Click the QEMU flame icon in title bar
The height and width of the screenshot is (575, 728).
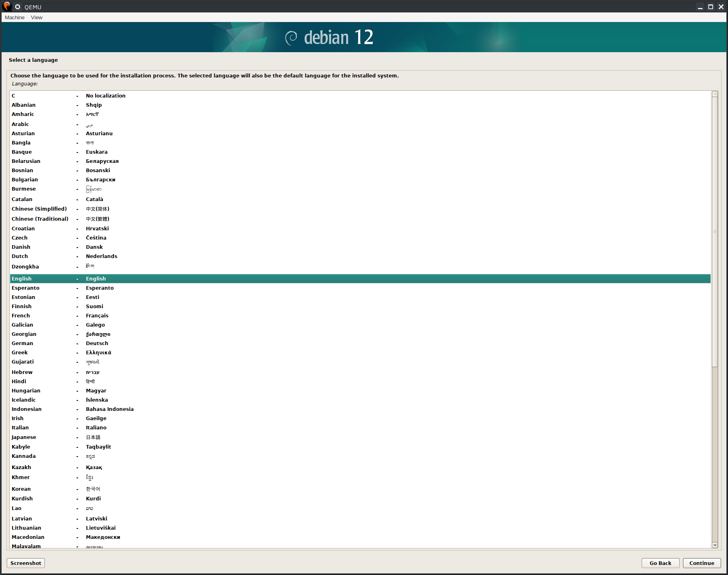tap(6, 6)
